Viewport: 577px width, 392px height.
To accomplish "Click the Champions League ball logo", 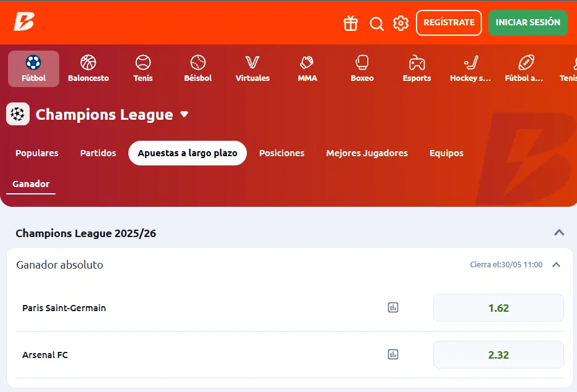I will click(18, 114).
